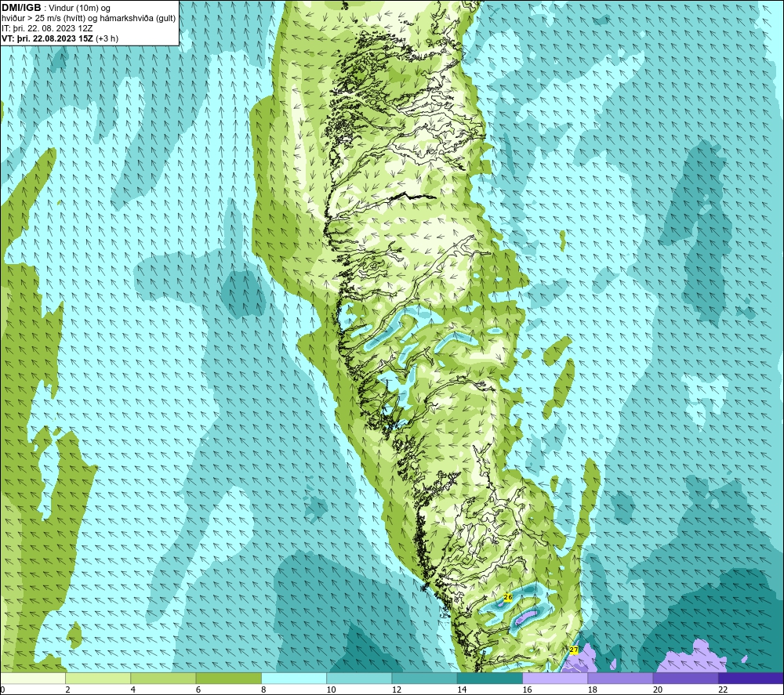Select the 4–6 m/s green legend swatch
The height and width of the screenshot is (695, 784).
click(164, 678)
